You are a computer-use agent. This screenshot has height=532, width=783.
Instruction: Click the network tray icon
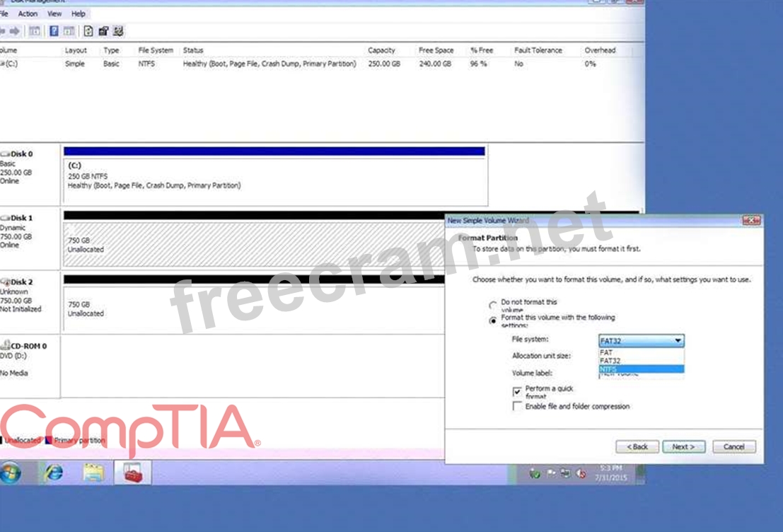[x=565, y=473]
